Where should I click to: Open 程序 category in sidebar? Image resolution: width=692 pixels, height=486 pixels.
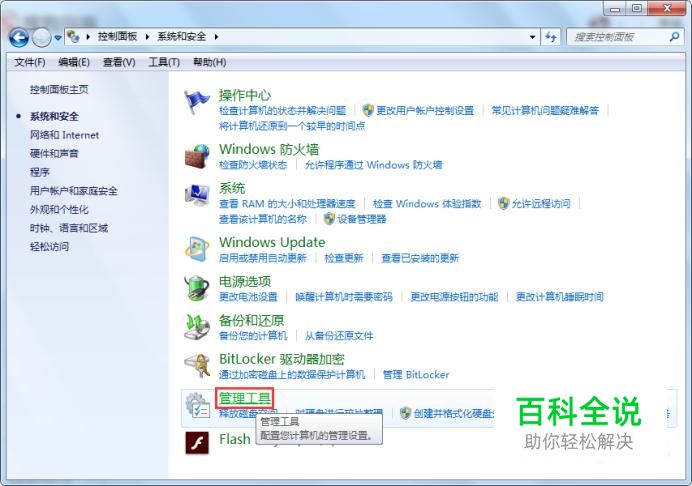coord(39,172)
